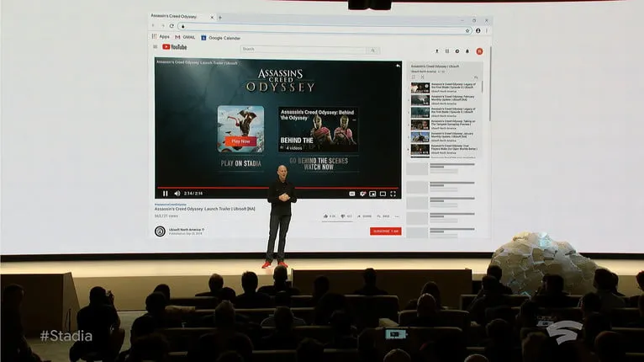Toggle subtitles/closed captions in player
The image size is (644, 362).
[352, 194]
